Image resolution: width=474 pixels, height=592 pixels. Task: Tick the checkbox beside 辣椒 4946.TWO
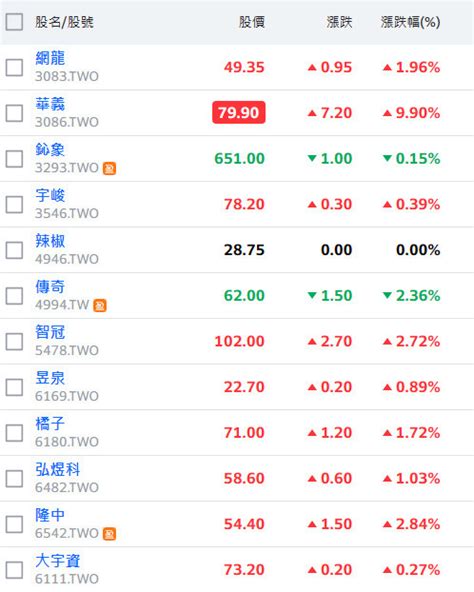pos(14,250)
